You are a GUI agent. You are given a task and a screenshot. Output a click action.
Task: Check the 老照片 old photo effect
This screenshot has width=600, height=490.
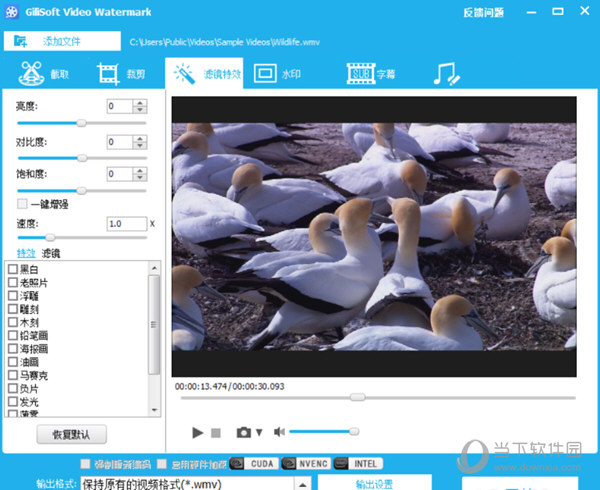[x=13, y=282]
